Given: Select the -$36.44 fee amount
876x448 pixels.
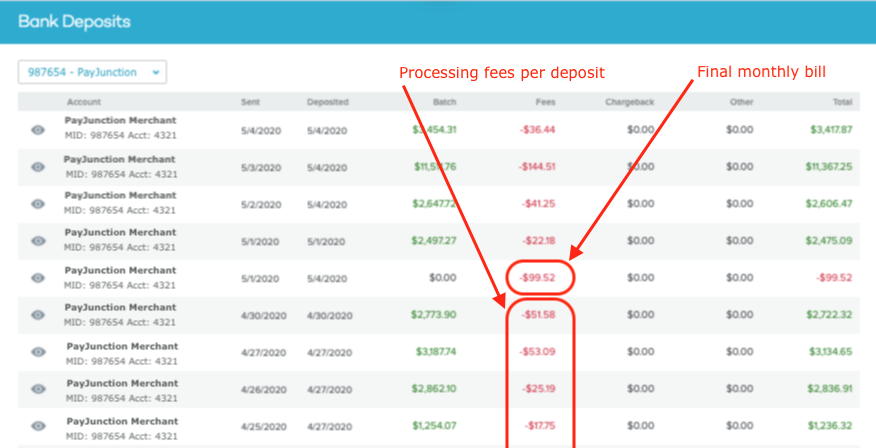Looking at the screenshot, I should tap(537, 130).
